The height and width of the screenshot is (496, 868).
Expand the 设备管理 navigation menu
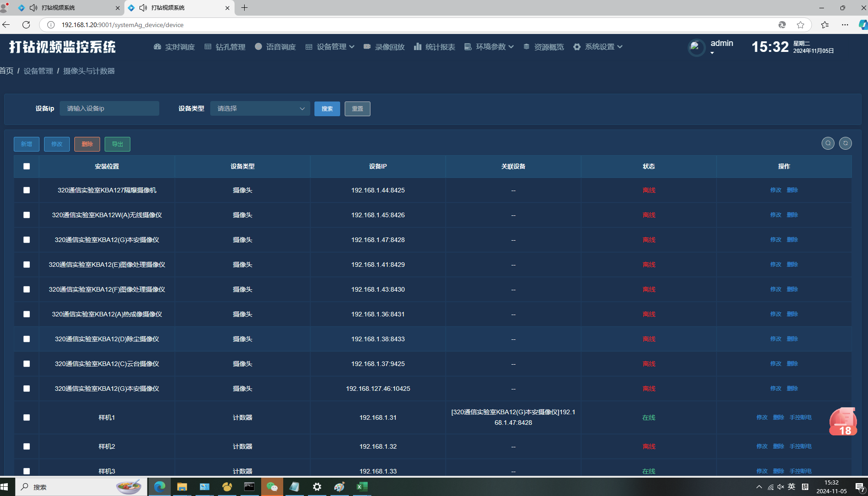coord(330,47)
